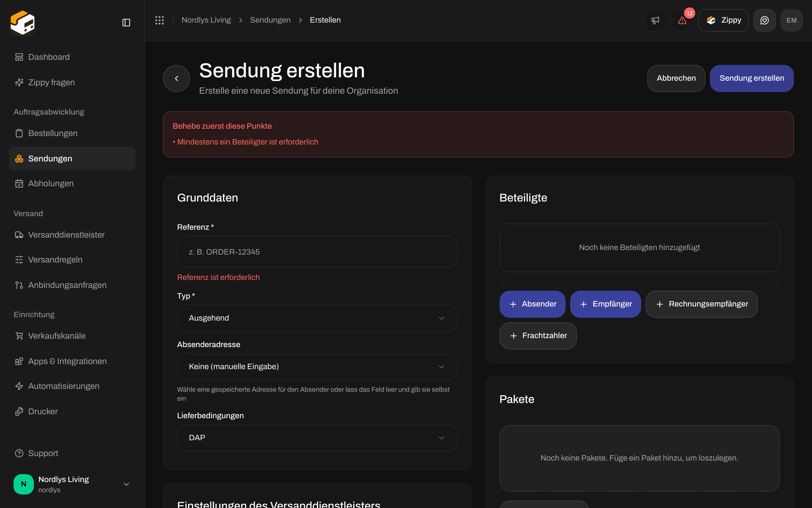Open the Lieferbedingungen DAP dropdown
Viewport: 812px width, 508px height.
pyautogui.click(x=317, y=438)
